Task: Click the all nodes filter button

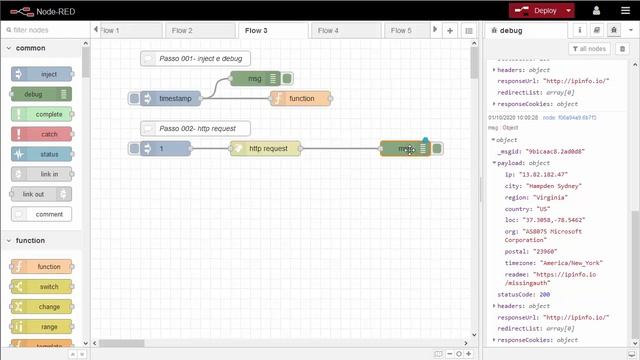Action: coord(589,49)
